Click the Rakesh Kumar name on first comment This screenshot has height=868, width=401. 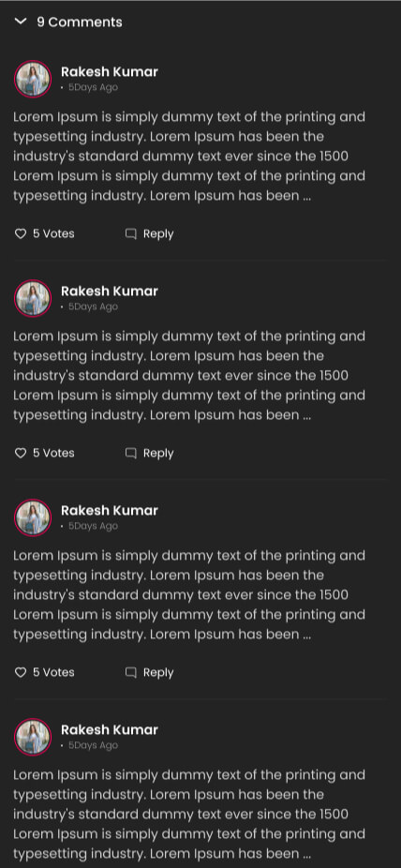(110, 72)
